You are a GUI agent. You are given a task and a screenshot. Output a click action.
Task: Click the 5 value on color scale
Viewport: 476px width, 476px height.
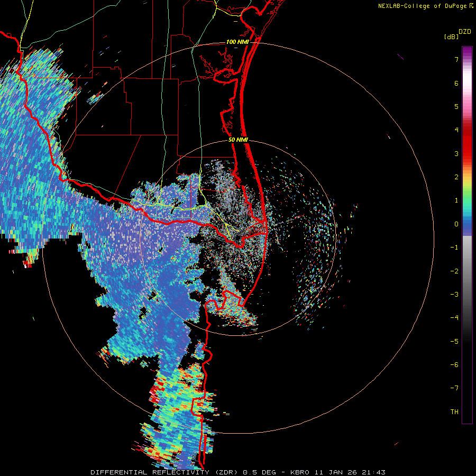(x=456, y=106)
